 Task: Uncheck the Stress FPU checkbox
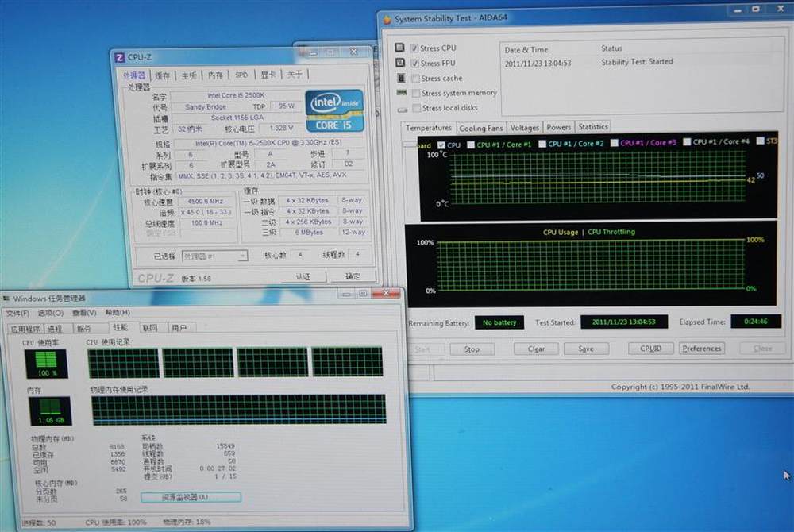coord(415,64)
